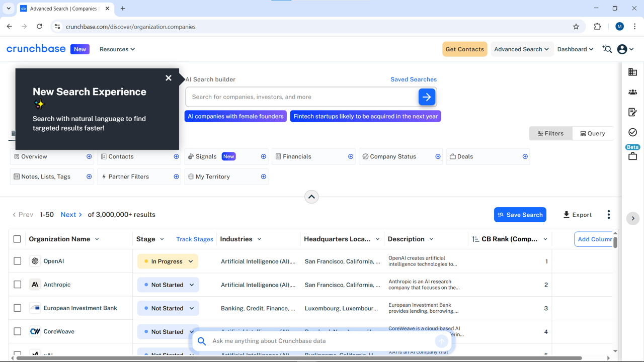Click the Save Search button
This screenshot has width=644, height=362.
pos(520,215)
